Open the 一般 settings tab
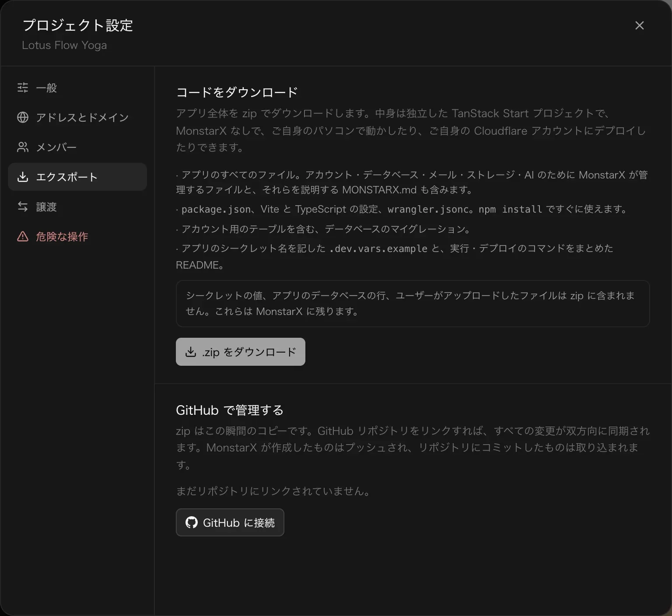The width and height of the screenshot is (672, 616). [77, 87]
